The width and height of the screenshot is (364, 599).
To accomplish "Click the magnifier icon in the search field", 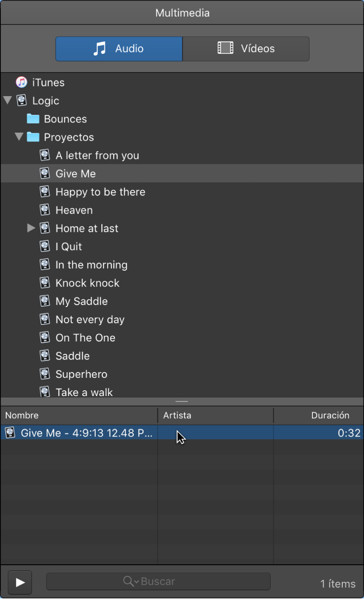I will click(128, 581).
